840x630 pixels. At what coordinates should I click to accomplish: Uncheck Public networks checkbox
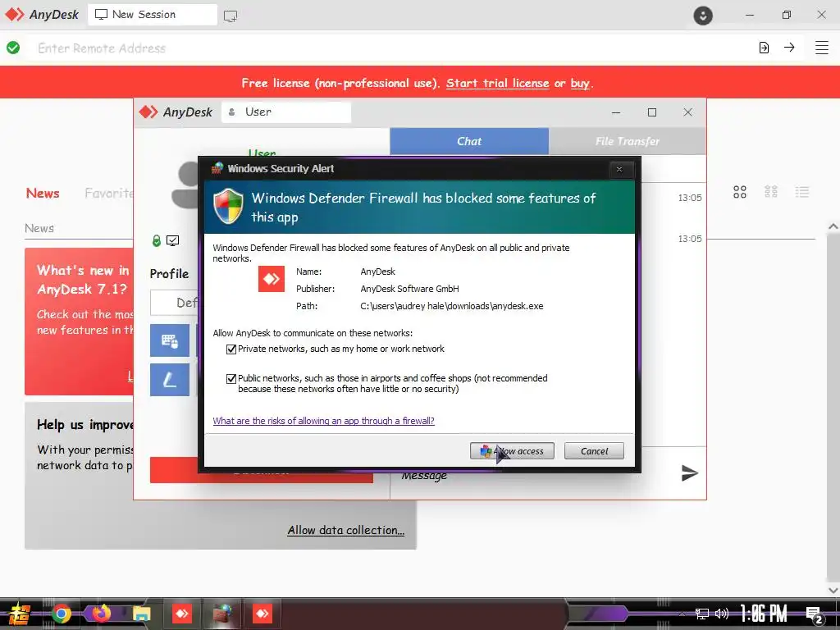point(231,379)
